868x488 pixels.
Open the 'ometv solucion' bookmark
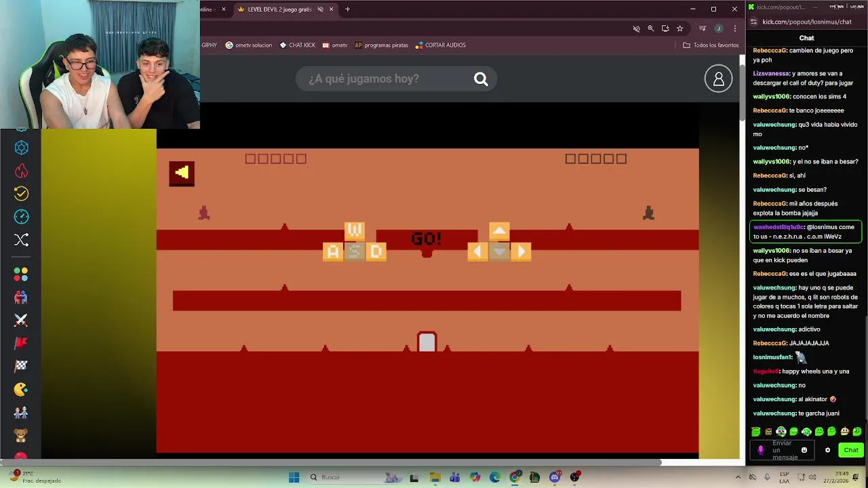coord(248,45)
